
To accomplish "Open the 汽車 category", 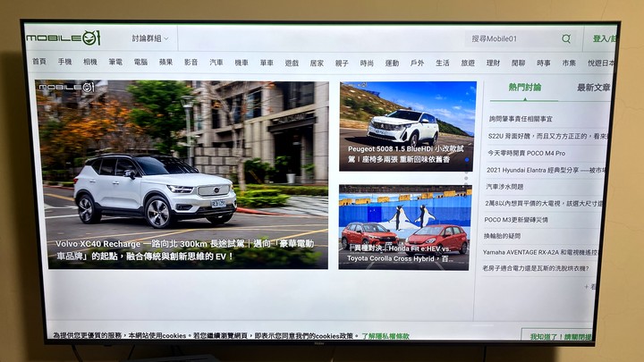I will click(216, 63).
